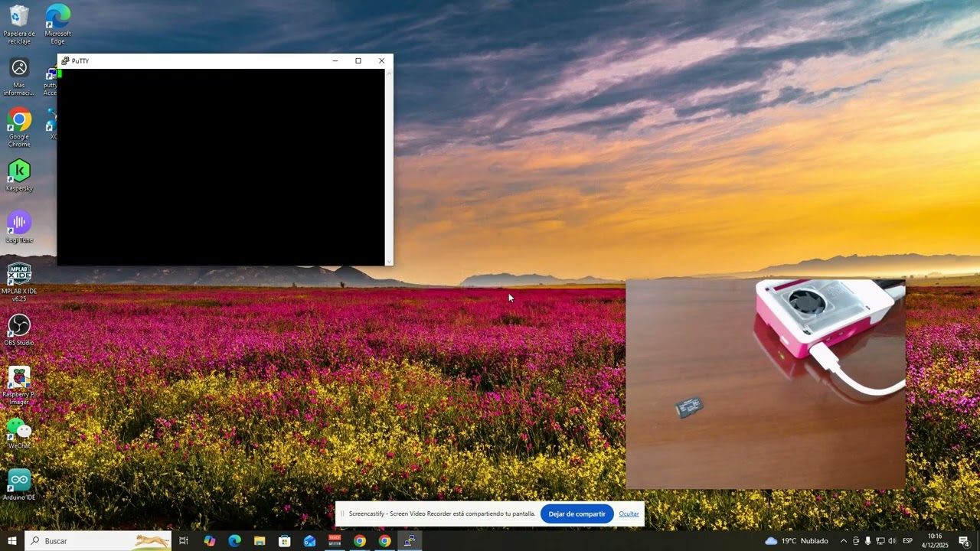Click Dejar de compartir button

pos(577,514)
